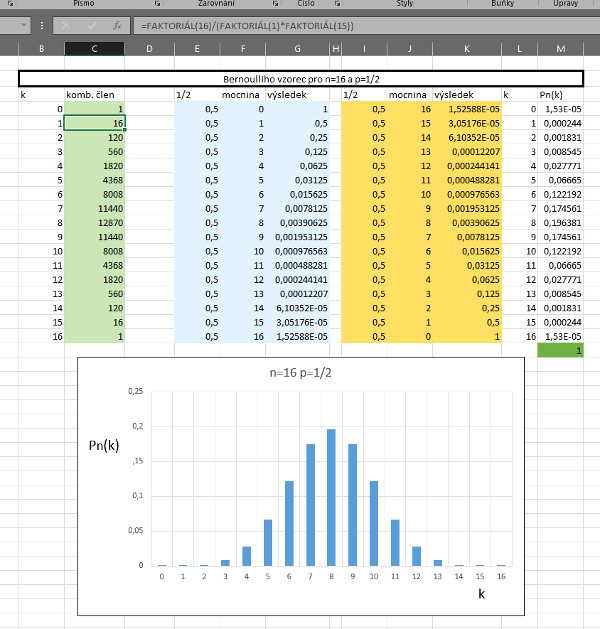Click the cancel X icon in formula bar
Image resolution: width=600 pixels, height=629 pixels.
tap(66, 26)
